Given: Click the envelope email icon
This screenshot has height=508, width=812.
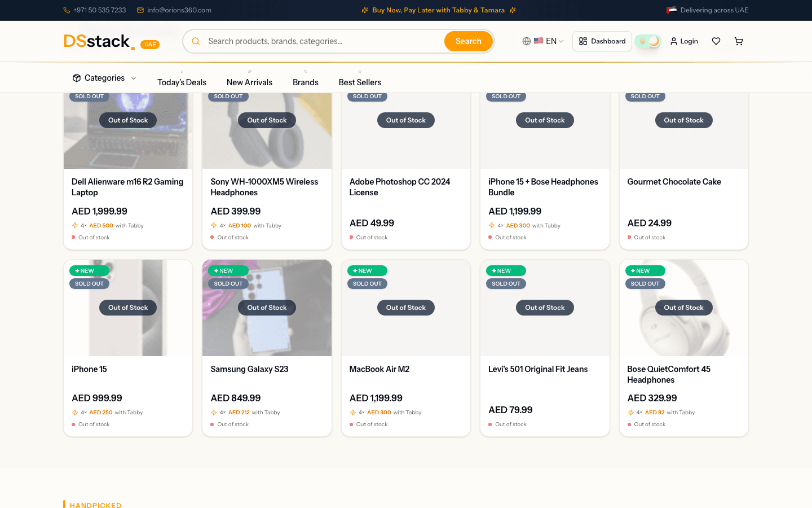Looking at the screenshot, I should coord(140,10).
